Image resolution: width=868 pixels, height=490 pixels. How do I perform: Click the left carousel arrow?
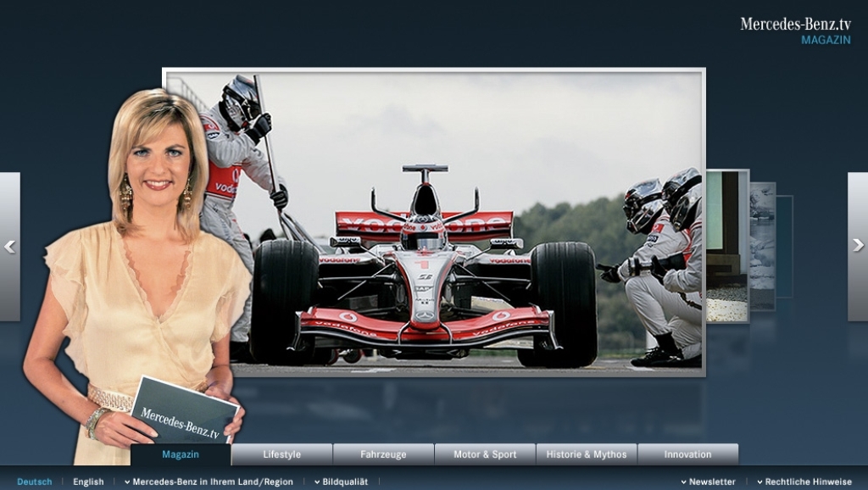(x=10, y=246)
